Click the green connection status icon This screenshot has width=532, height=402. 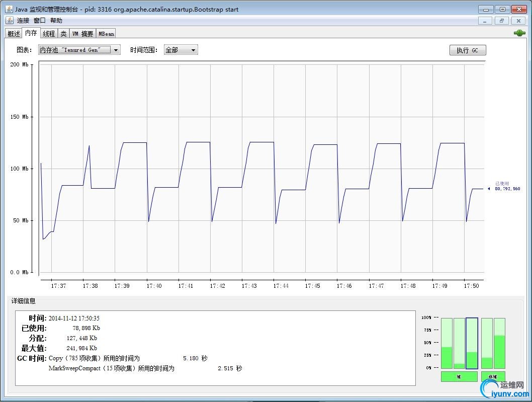pyautogui.click(x=519, y=33)
